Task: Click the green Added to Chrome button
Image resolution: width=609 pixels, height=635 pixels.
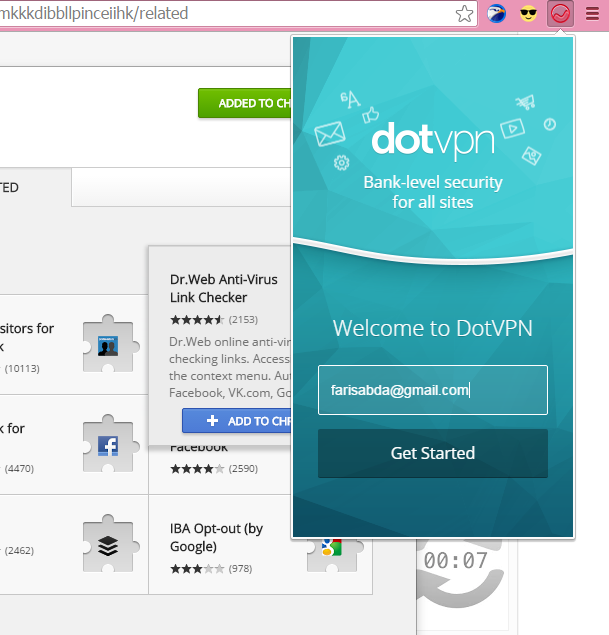Action: pyautogui.click(x=245, y=103)
